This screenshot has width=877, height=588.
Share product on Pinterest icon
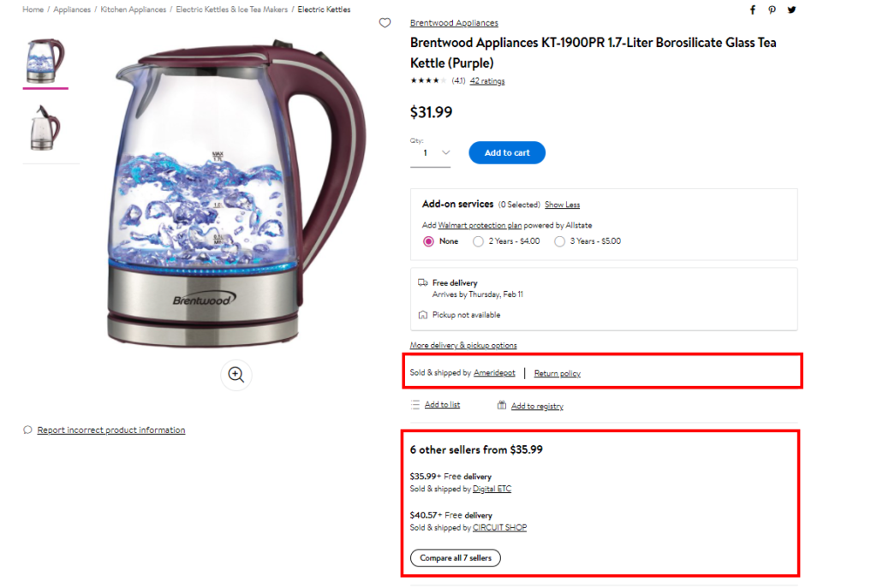point(772,9)
